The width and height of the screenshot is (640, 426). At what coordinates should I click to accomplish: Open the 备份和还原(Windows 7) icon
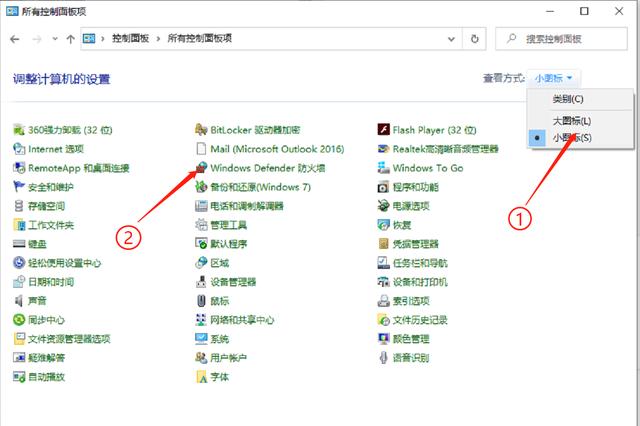[201, 187]
